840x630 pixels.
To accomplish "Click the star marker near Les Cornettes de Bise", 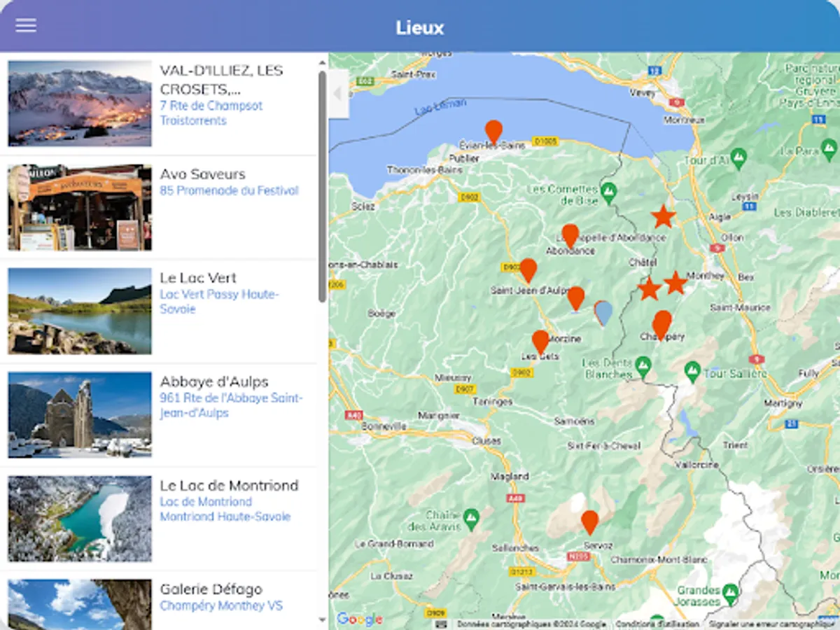I will [x=661, y=216].
